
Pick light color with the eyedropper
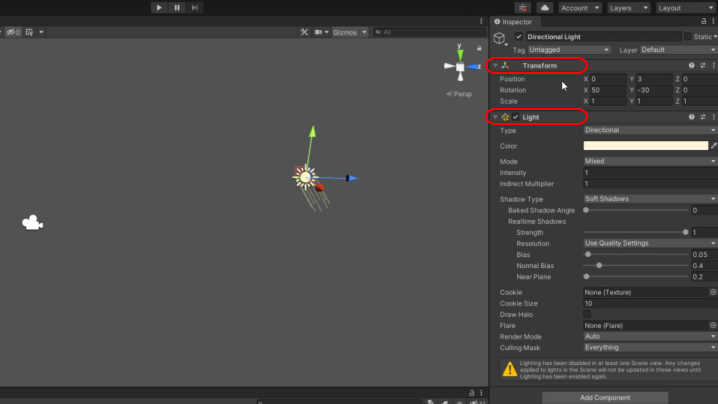tap(713, 146)
